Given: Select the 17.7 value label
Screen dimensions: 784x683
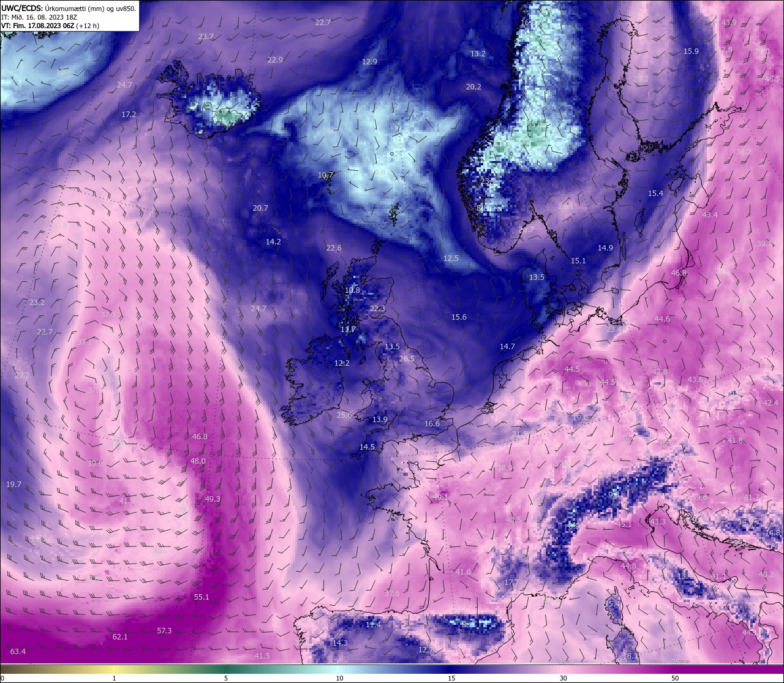Looking at the screenshot, I should pos(511,583).
